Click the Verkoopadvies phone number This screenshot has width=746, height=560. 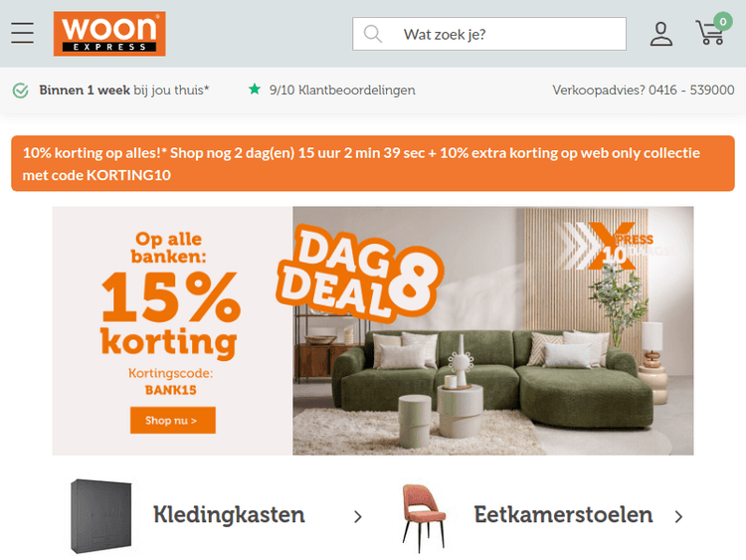[x=691, y=90]
